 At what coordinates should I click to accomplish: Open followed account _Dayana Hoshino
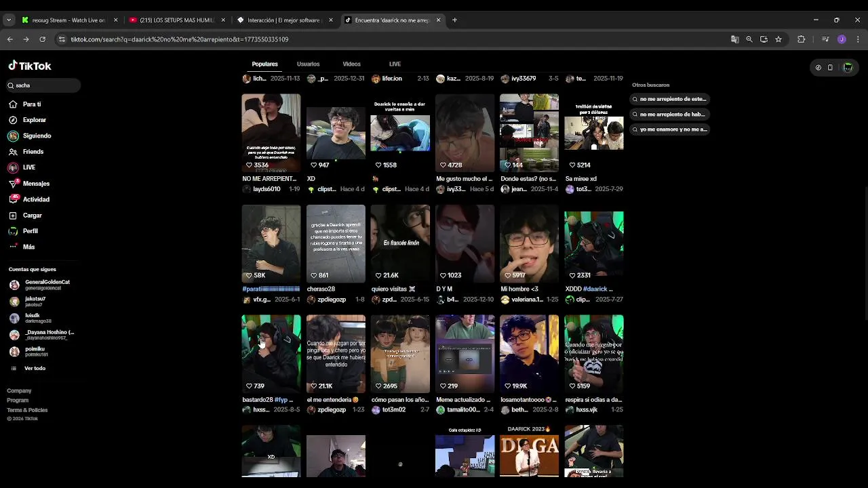point(42,335)
